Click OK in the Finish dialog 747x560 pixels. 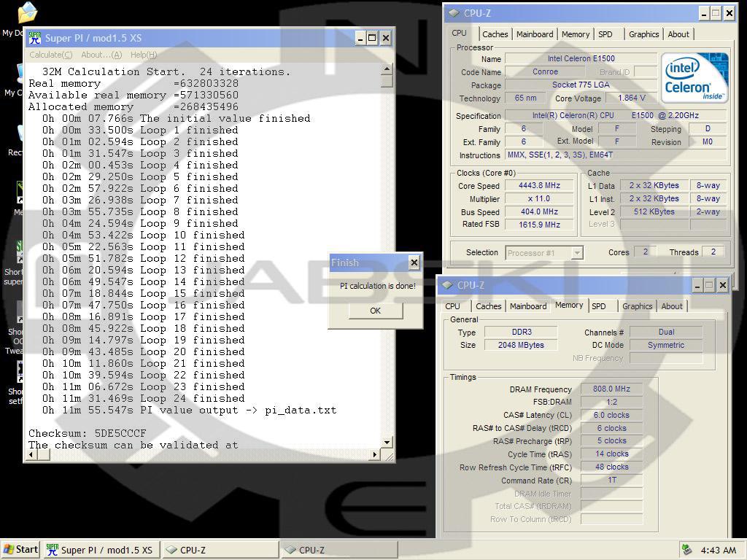pyautogui.click(x=376, y=311)
